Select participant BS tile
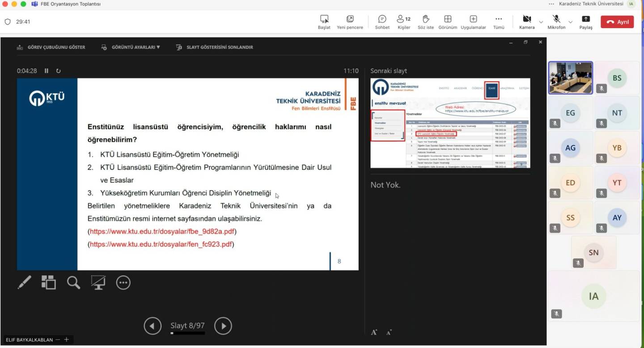The image size is (644, 348). point(617,78)
